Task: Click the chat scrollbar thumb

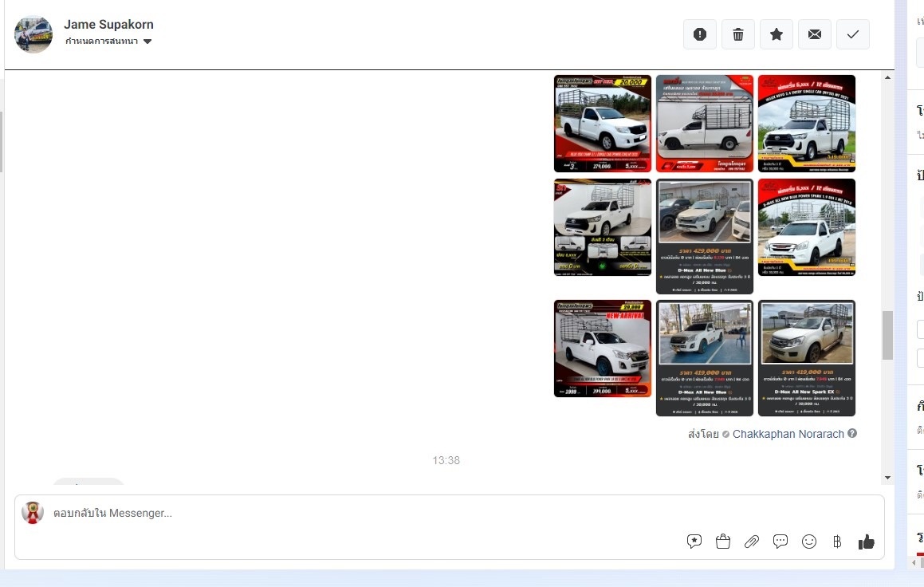Action: [887, 335]
